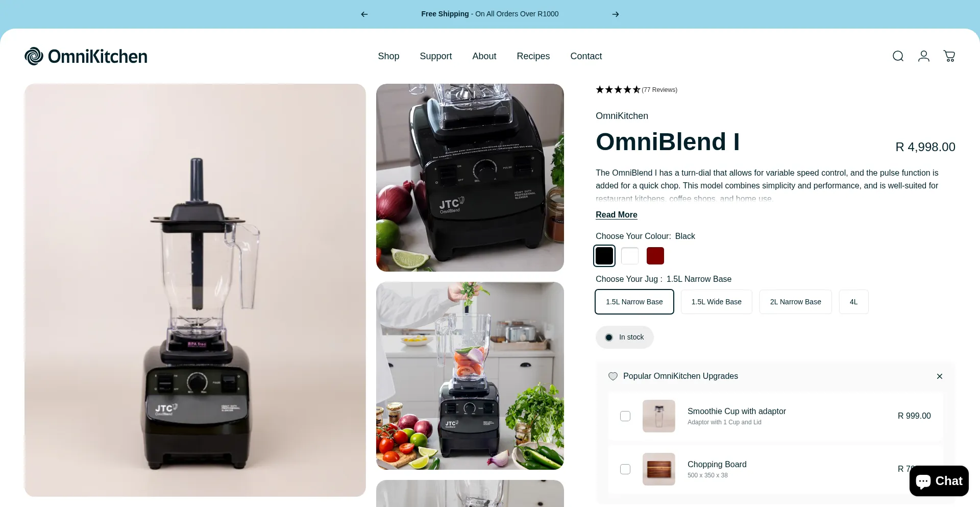Collapse the Popular OmniKitchen Upgrades panel
This screenshot has width=980, height=507.
point(939,376)
